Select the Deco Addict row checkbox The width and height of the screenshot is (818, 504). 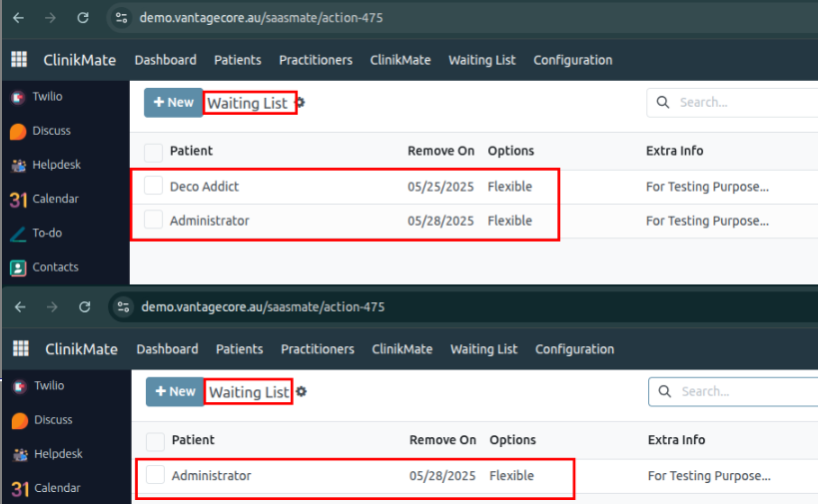tap(153, 187)
